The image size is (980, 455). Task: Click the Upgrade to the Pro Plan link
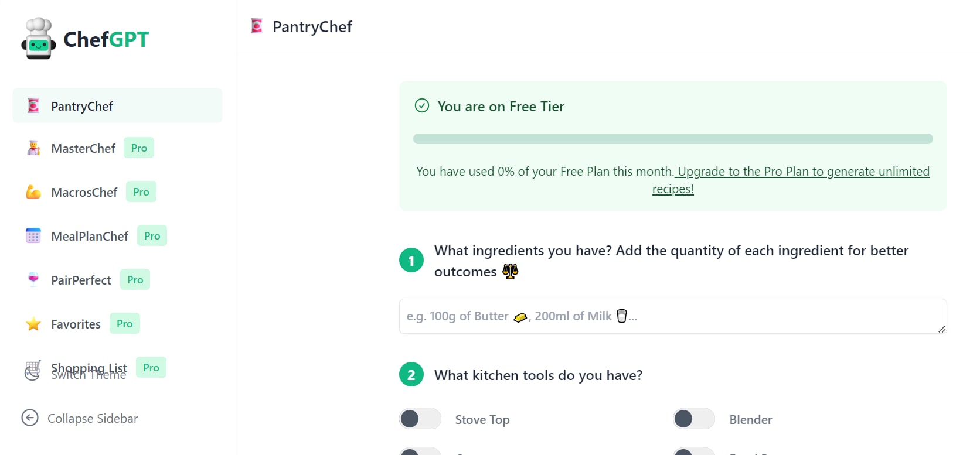802,172
